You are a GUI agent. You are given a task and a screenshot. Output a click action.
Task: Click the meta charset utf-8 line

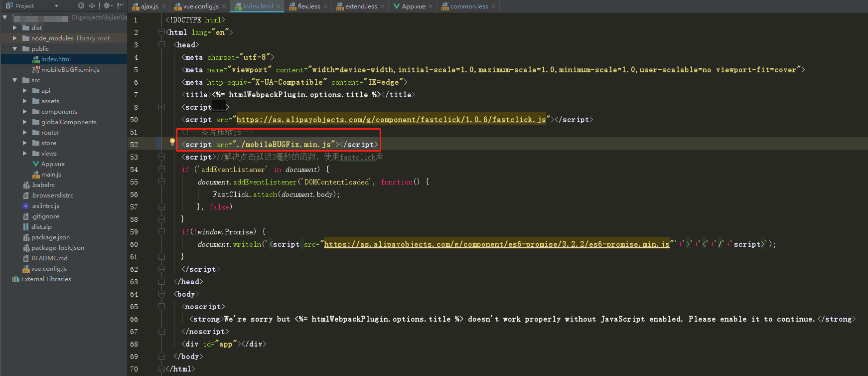tap(228, 57)
